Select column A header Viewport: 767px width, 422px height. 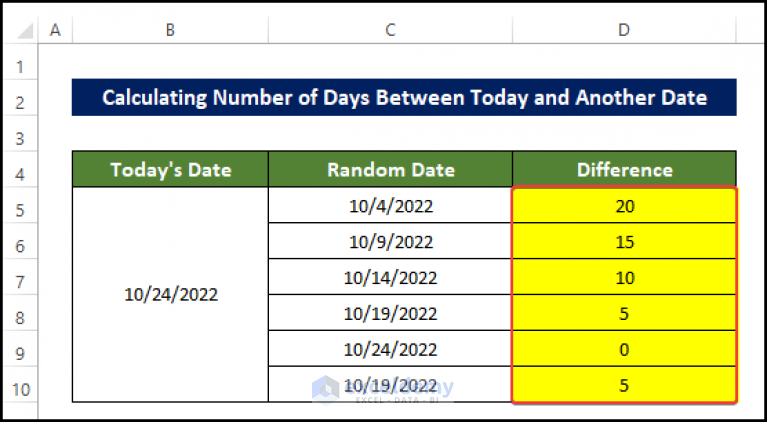tap(54, 31)
